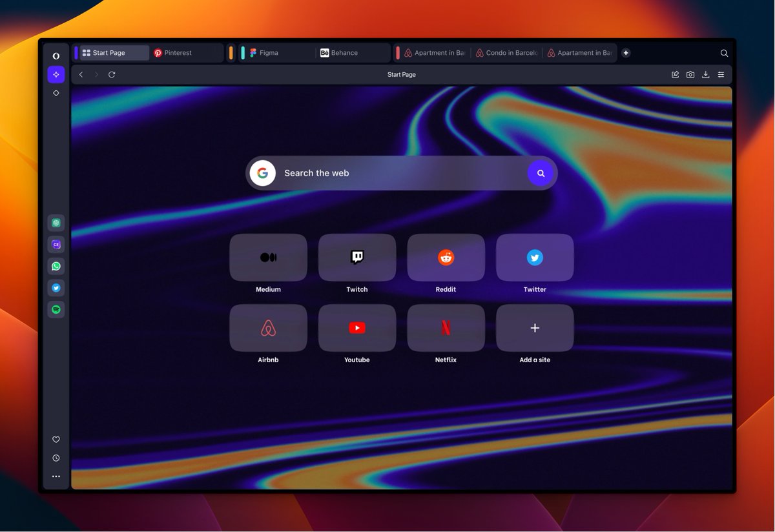The height and width of the screenshot is (532, 775).
Task: Click the Search the web field
Action: click(401, 173)
